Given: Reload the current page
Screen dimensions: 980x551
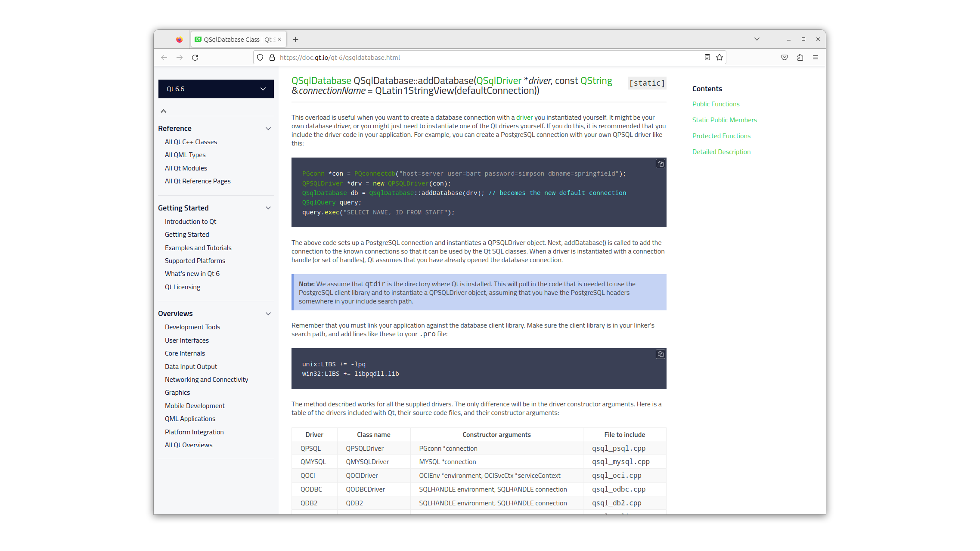Looking at the screenshot, I should 195,57.
